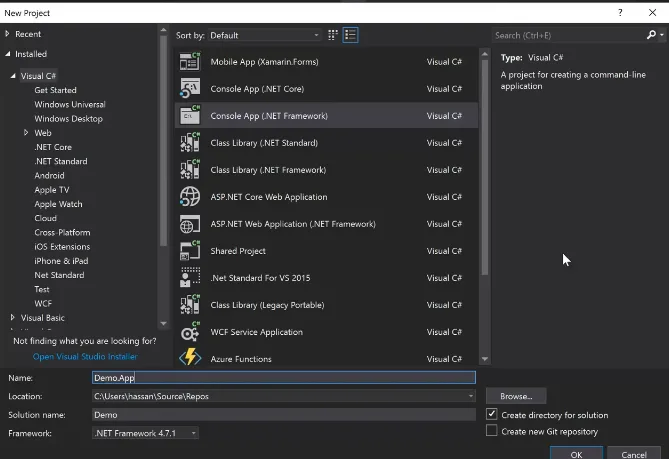Select the Mobile App (Xamarin.Forms) template icon

pos(190,61)
